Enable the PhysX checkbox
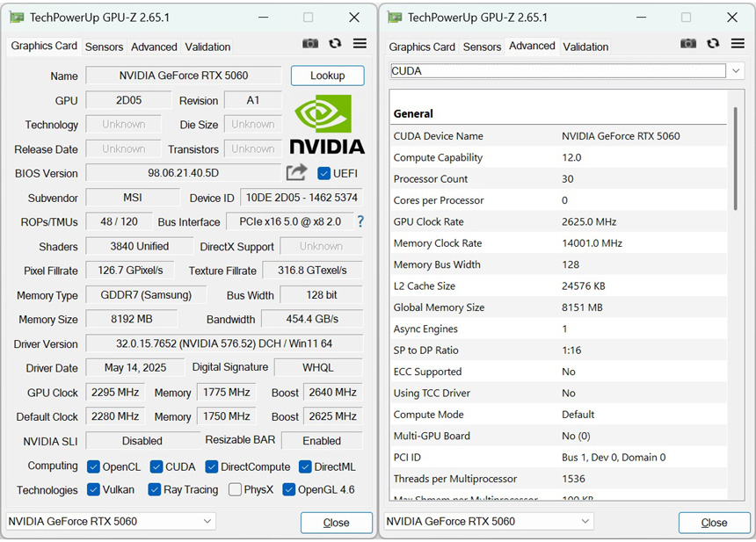 pyautogui.click(x=236, y=490)
